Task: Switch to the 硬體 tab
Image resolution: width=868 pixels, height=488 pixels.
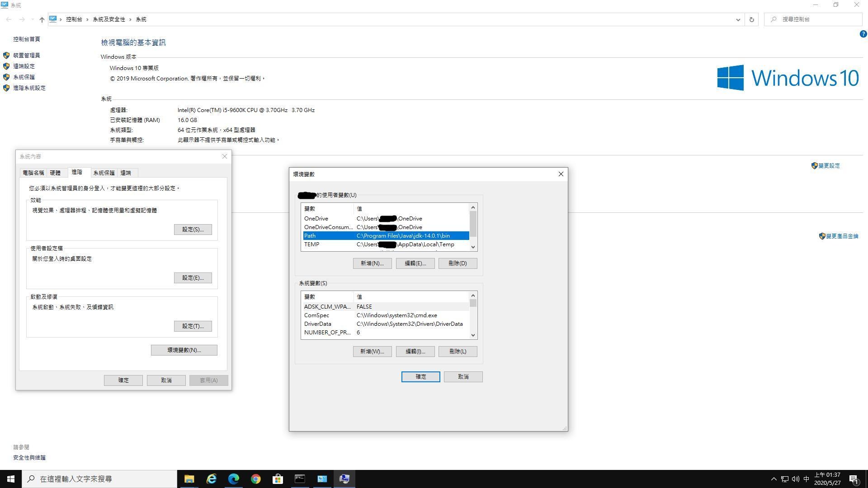Action: [x=56, y=172]
